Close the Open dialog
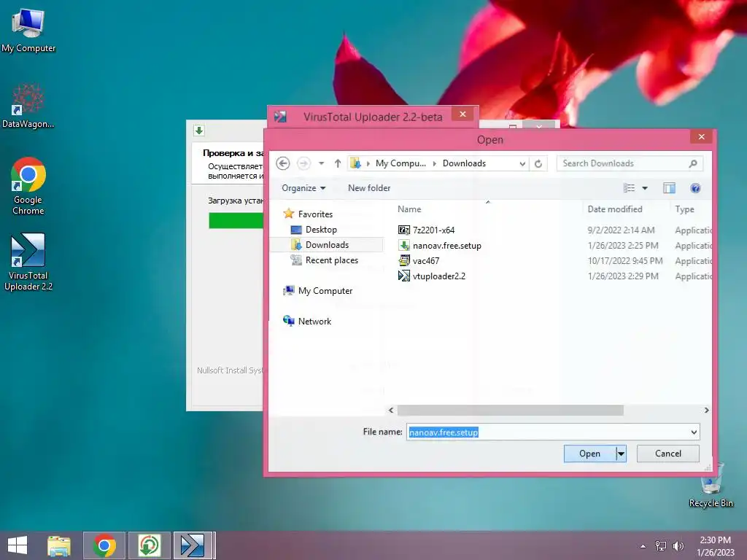Image resolution: width=747 pixels, height=560 pixels. [x=701, y=137]
